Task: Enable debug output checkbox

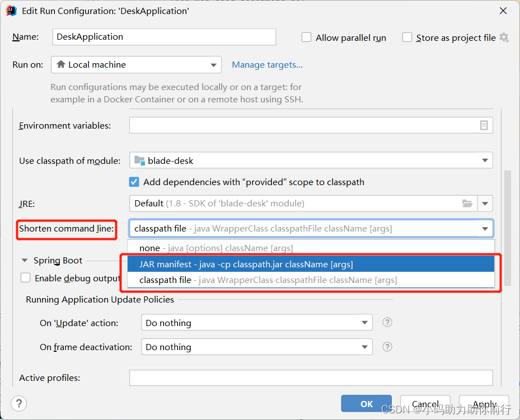Action: pos(26,277)
